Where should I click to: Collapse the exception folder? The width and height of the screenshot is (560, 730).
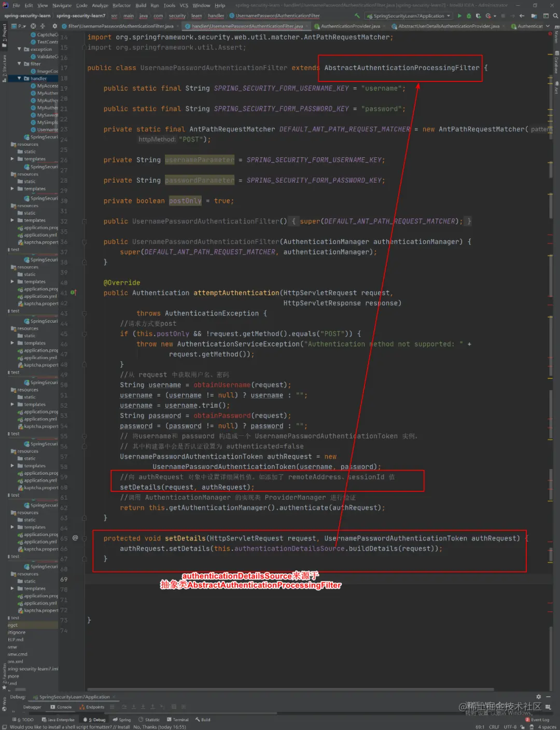(19, 49)
